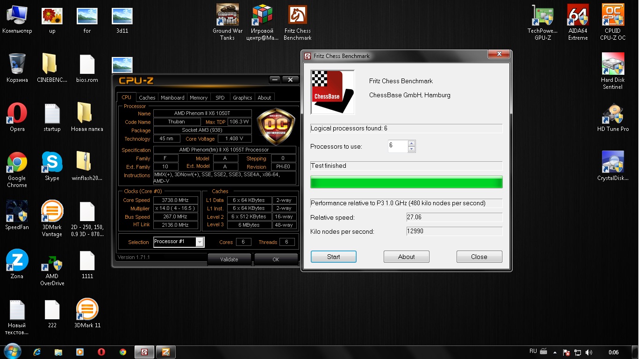Image resolution: width=644 pixels, height=359 pixels.
Task: Open the SPD tab in CPU-Z
Action: pos(220,98)
